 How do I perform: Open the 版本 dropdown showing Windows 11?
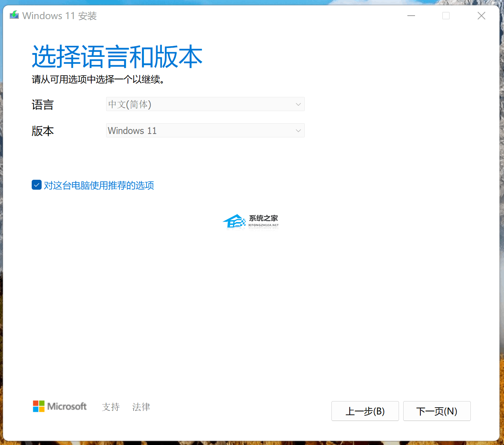point(205,130)
